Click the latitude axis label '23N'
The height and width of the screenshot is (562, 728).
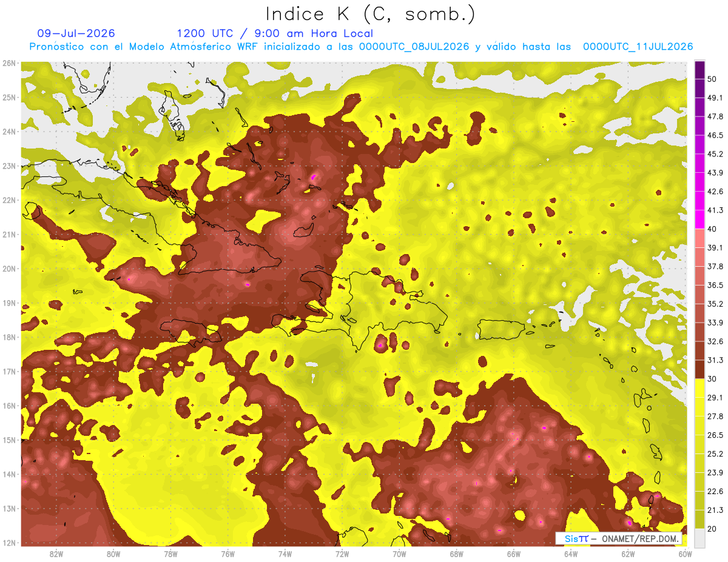coord(9,166)
